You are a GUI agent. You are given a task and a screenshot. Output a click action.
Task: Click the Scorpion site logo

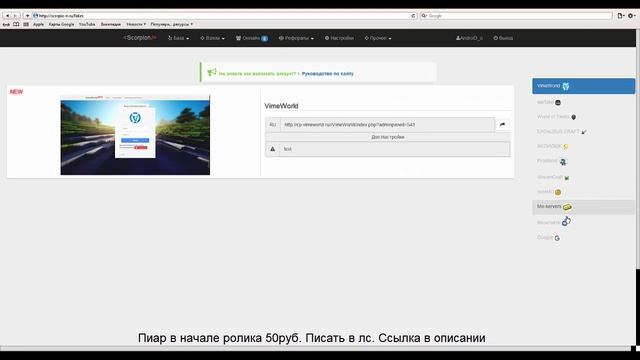140,38
